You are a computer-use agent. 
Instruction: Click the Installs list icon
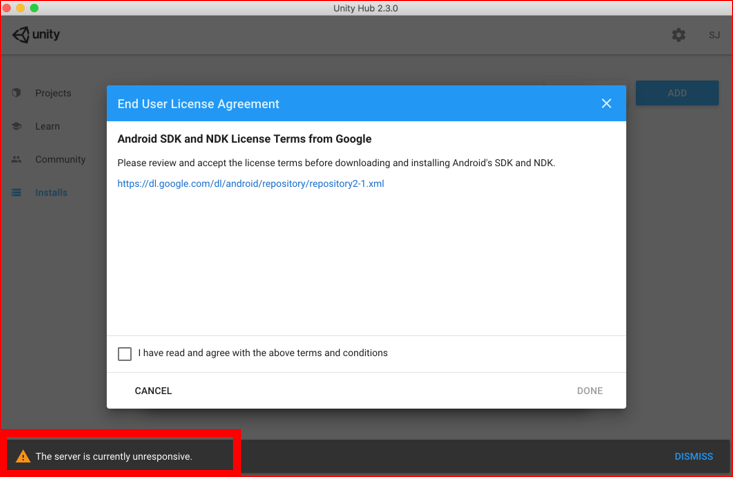(x=16, y=193)
